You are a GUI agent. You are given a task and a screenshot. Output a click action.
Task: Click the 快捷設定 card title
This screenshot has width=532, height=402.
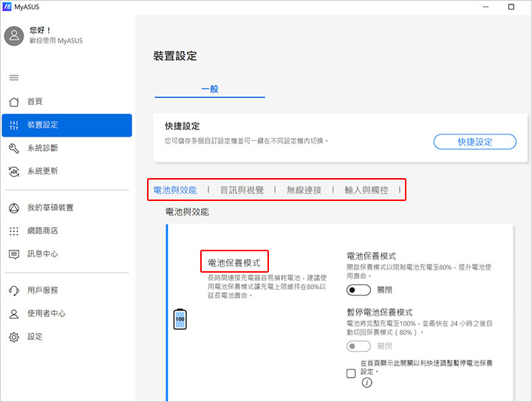(x=183, y=126)
